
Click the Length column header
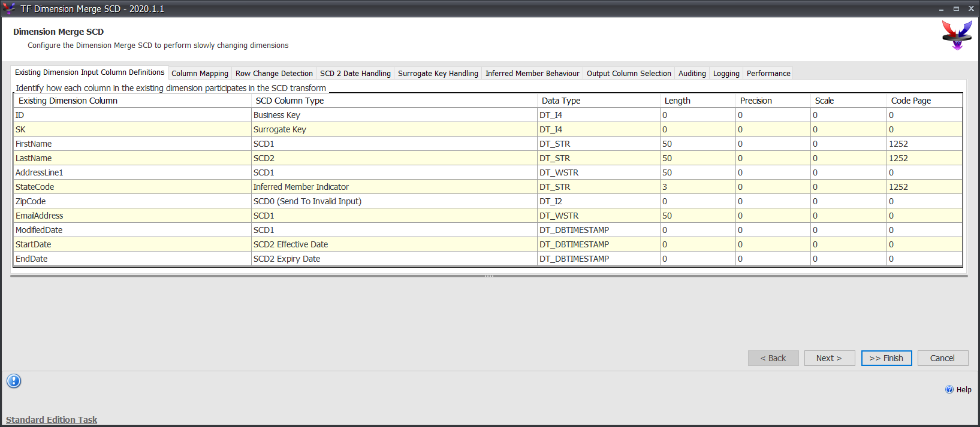[x=698, y=101]
